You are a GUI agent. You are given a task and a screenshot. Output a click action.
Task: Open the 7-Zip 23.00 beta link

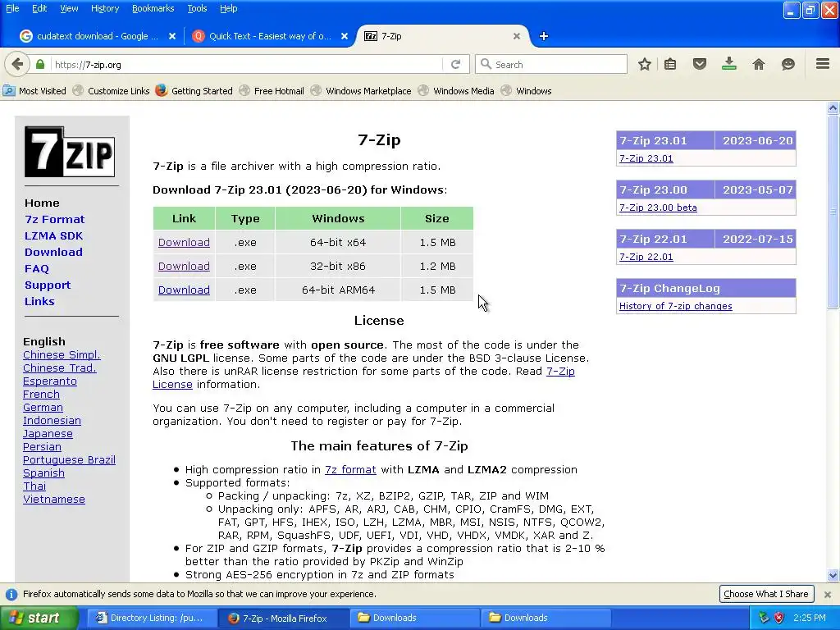[x=658, y=208]
